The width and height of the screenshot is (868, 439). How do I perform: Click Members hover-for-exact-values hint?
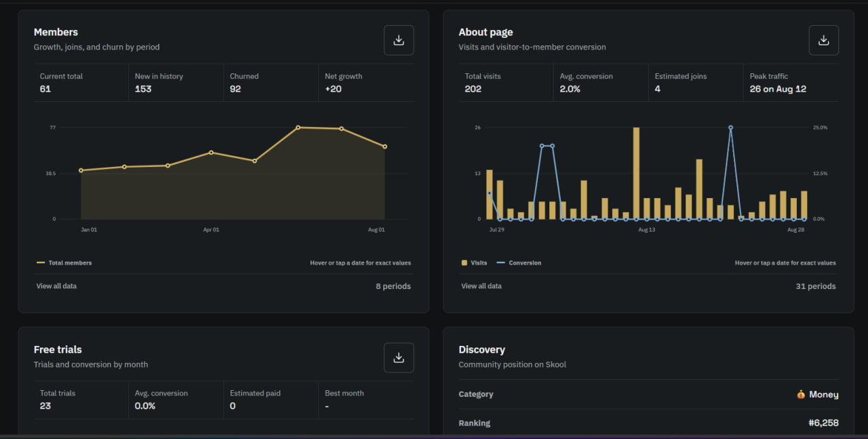[x=360, y=263]
